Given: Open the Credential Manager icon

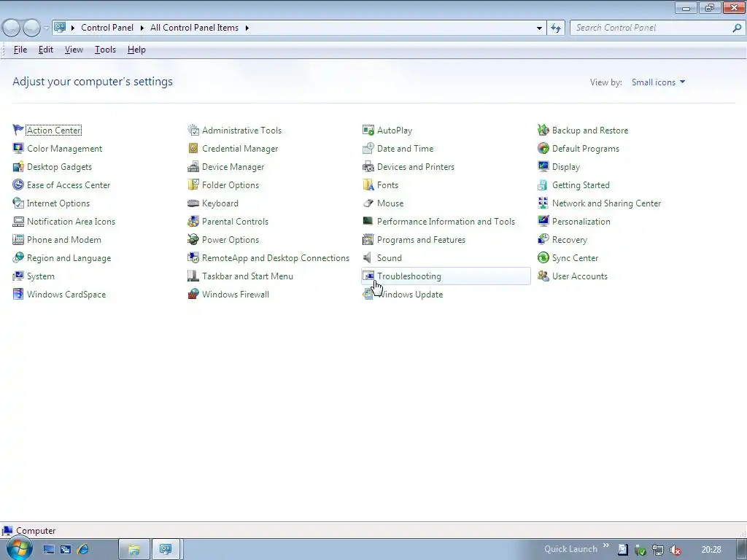Looking at the screenshot, I should (193, 149).
